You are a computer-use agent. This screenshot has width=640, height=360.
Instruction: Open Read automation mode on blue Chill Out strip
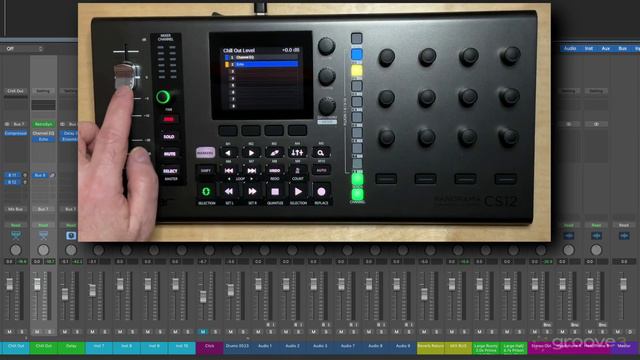tap(16, 225)
